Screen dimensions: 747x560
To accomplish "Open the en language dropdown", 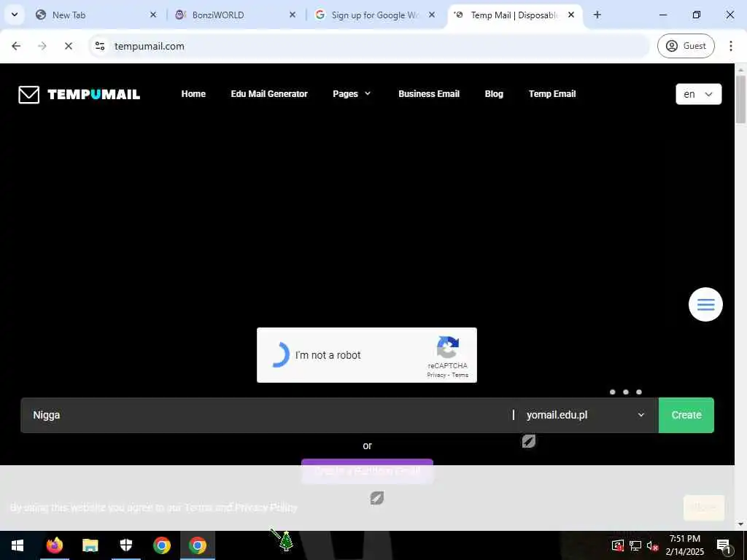I will [698, 94].
